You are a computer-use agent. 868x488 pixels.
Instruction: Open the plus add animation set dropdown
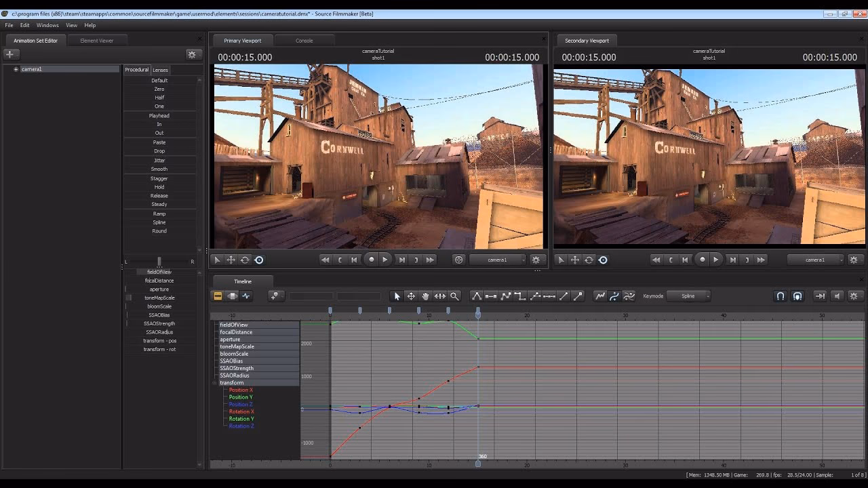point(12,54)
